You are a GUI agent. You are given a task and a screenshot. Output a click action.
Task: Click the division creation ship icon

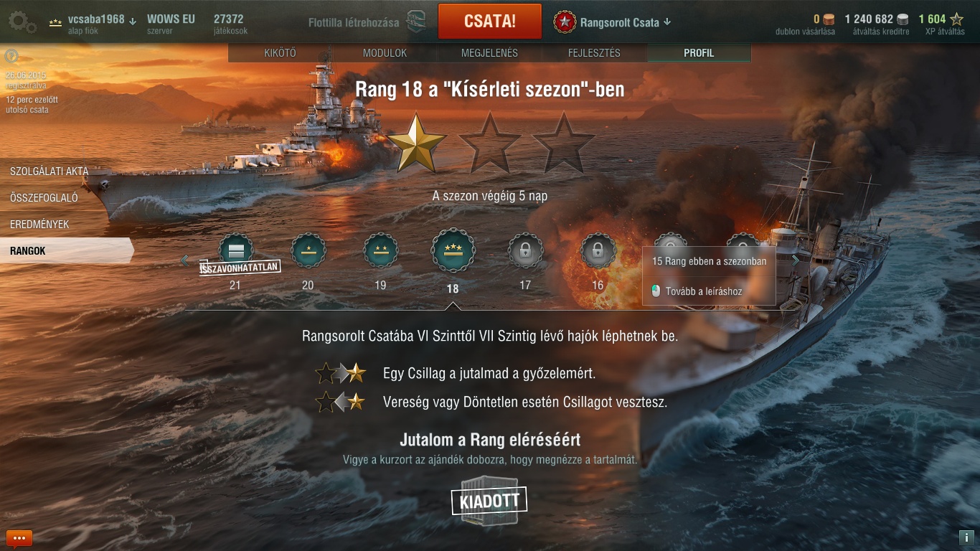point(416,22)
